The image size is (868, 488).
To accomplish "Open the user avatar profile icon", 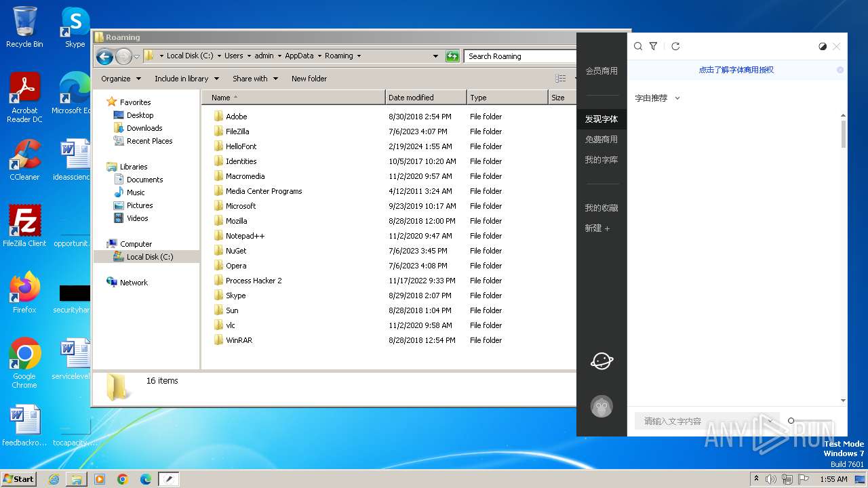I will [x=601, y=406].
